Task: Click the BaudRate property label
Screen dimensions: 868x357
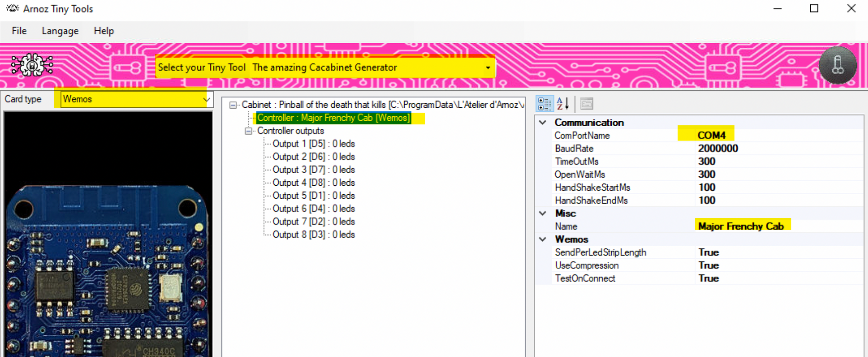Action: pyautogui.click(x=574, y=148)
